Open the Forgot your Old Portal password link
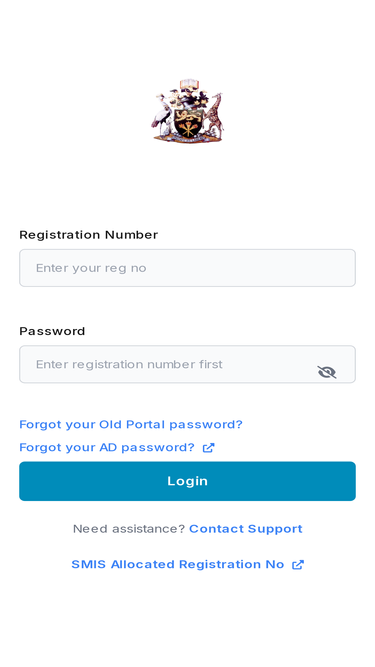375x667 pixels. (x=131, y=425)
